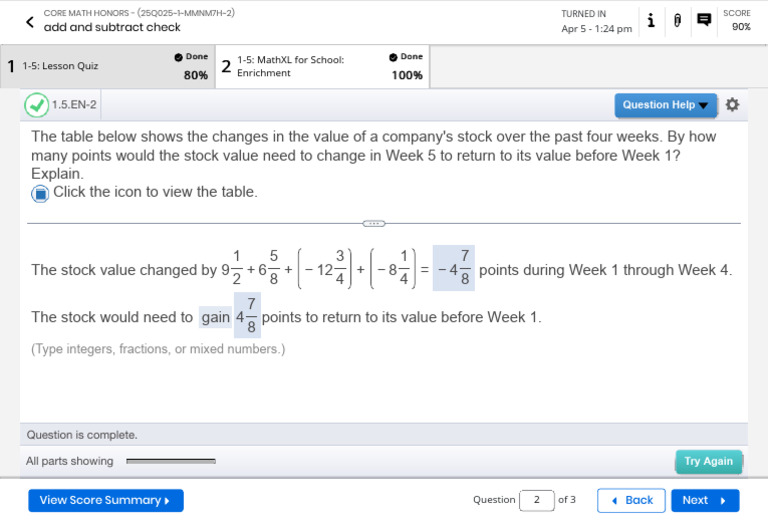Expand the Question Help dropdown
This screenshot has height=523, width=768.
pos(665,105)
